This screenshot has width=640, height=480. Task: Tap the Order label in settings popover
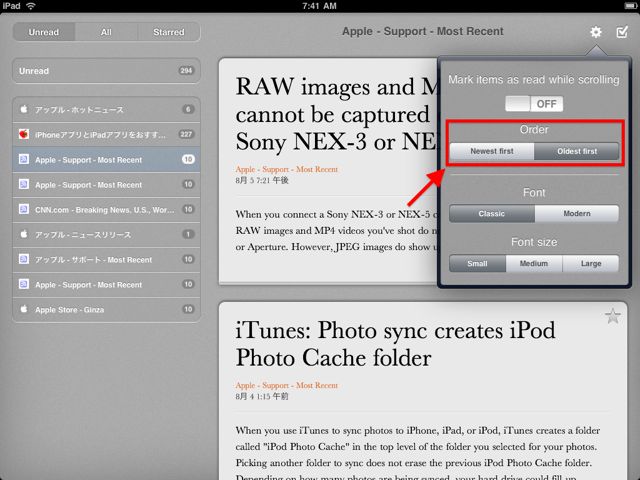point(534,130)
